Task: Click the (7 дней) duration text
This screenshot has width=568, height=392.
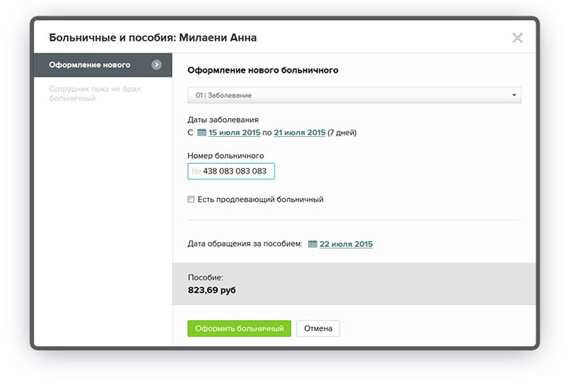Action: [343, 132]
